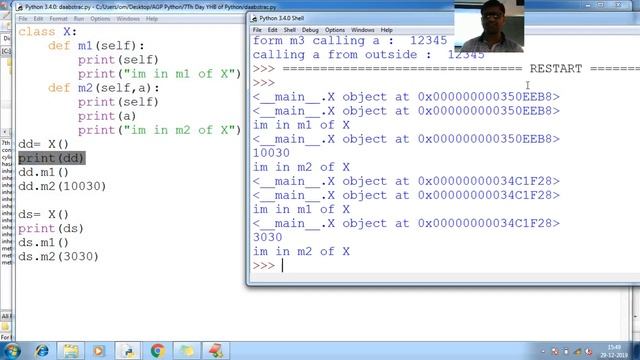
Task: Click the code line 'ds.m1()'
Action: (43, 242)
